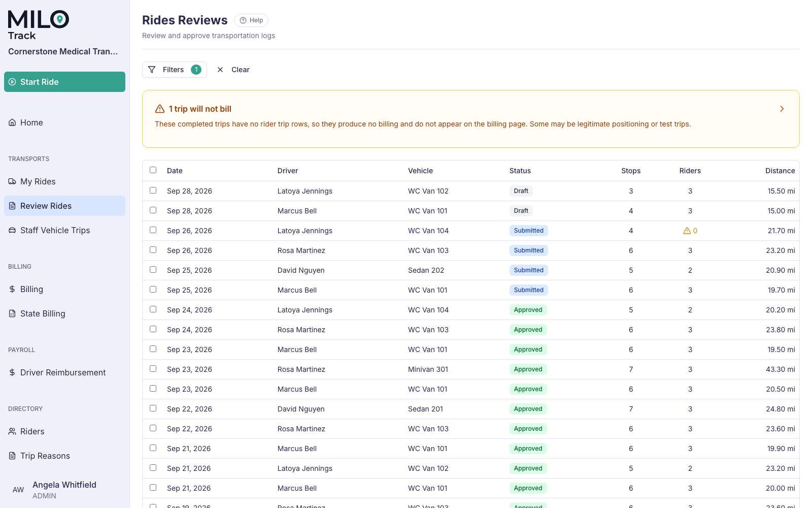Click the My Rides truck icon
812x508 pixels.
click(12, 181)
